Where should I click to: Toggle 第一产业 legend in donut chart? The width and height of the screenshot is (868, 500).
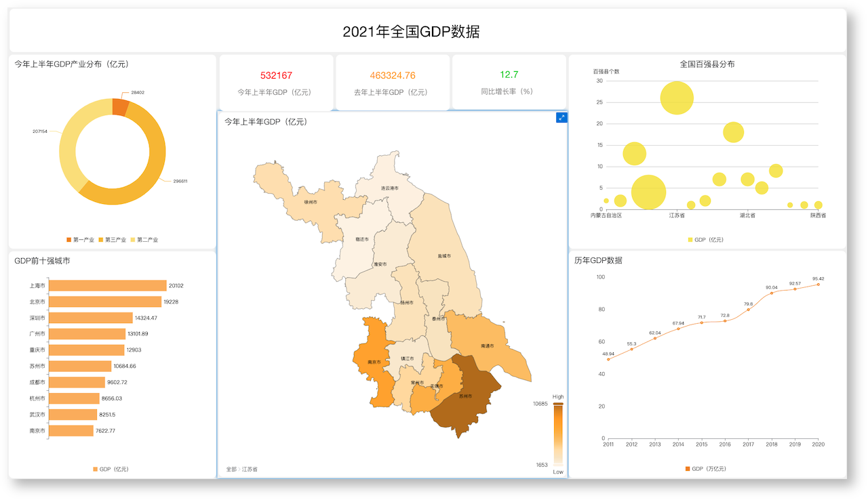(80, 240)
